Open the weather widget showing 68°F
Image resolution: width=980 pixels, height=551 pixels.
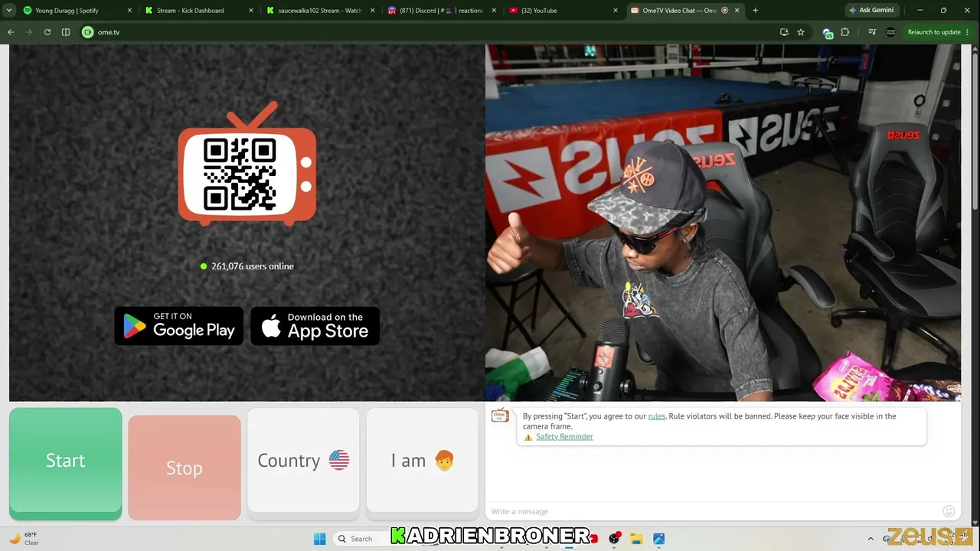[x=24, y=539]
